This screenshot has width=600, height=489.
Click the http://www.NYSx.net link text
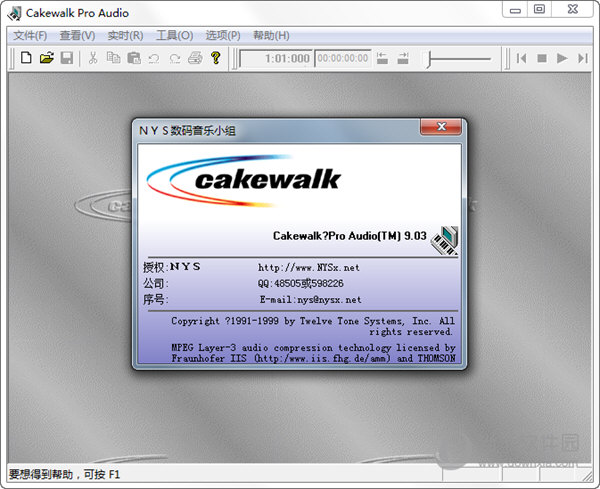(309, 267)
